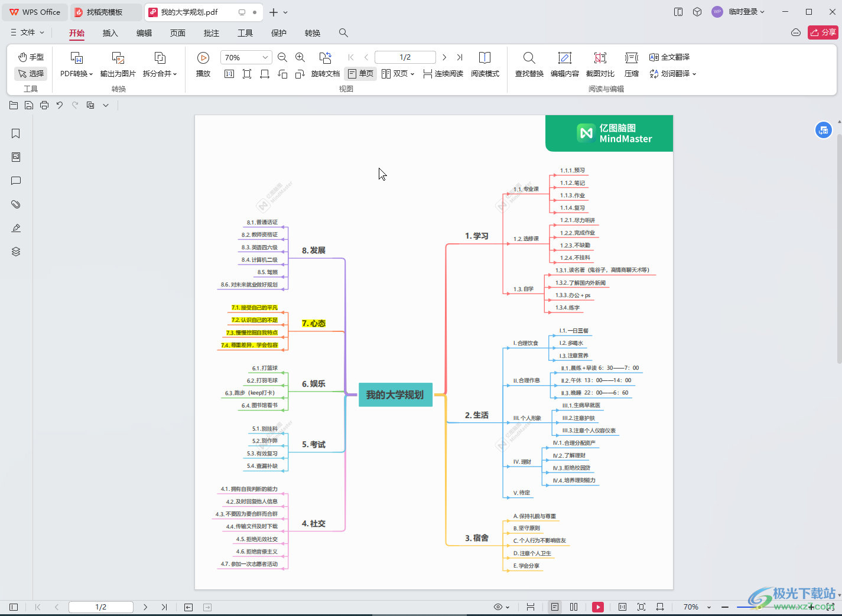Screen dimensions: 842x616
Task: Open the Layers sidebar panel
Action: click(16, 252)
